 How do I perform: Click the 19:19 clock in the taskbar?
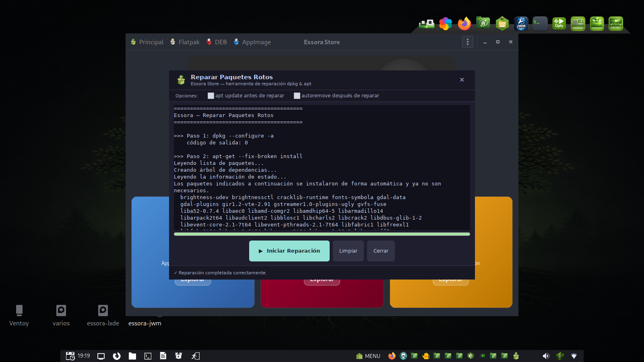[84, 356]
